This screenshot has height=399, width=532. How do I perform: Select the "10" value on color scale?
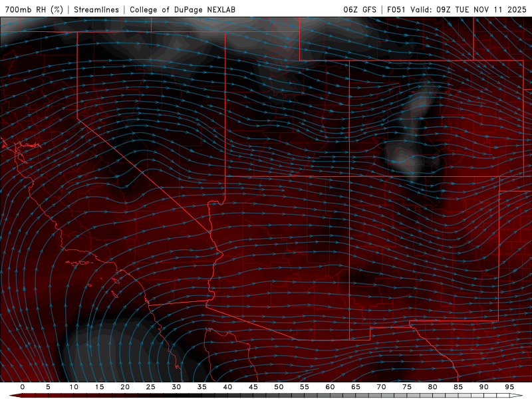pyautogui.click(x=74, y=387)
